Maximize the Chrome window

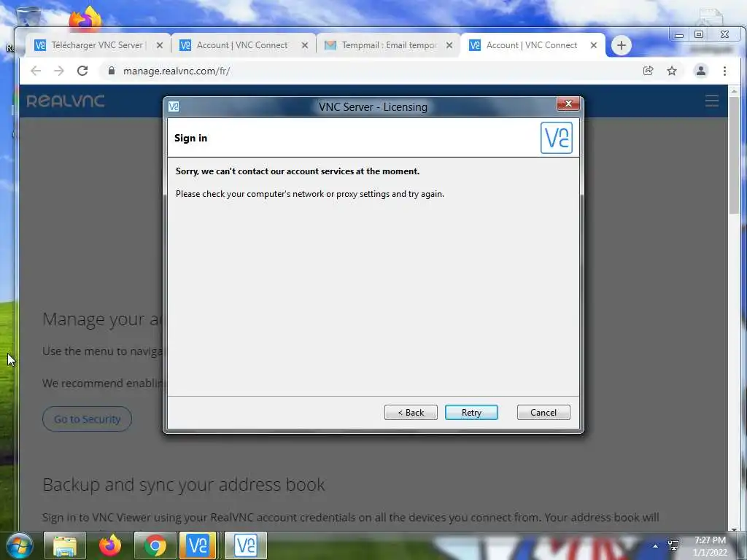coord(699,34)
